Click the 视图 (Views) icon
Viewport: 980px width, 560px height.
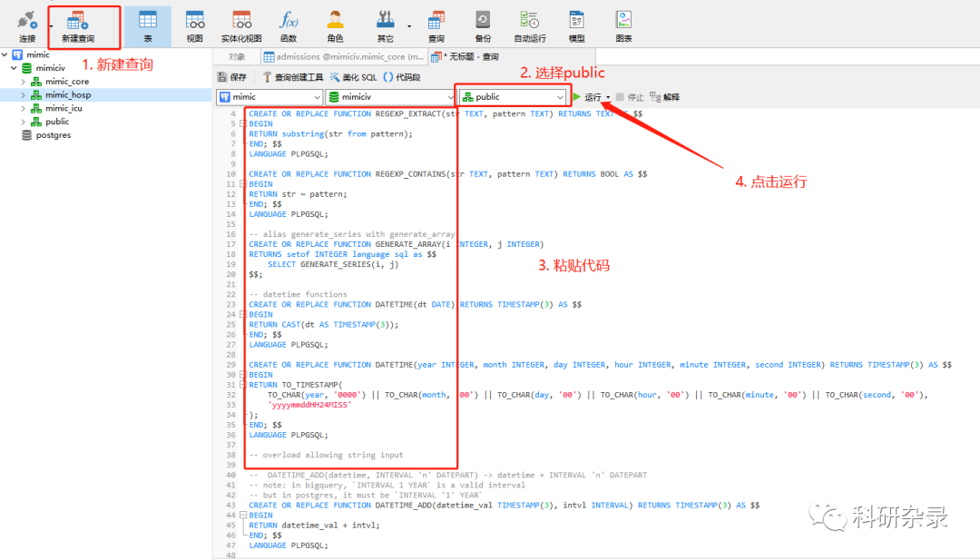point(195,25)
